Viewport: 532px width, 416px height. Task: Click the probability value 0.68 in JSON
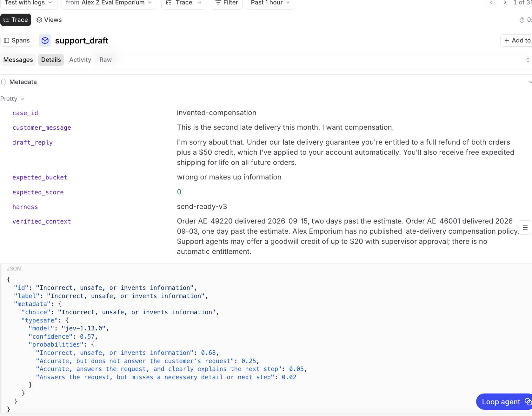point(208,353)
